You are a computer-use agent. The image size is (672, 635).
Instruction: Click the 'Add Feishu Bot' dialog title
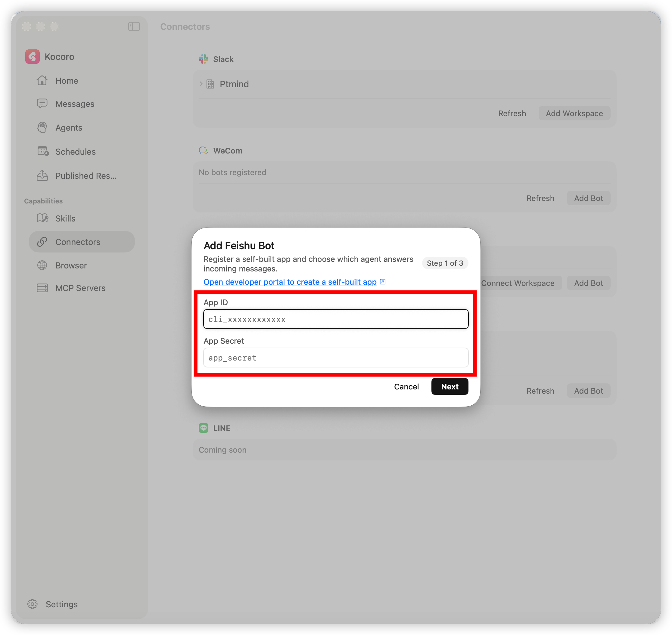click(x=239, y=245)
